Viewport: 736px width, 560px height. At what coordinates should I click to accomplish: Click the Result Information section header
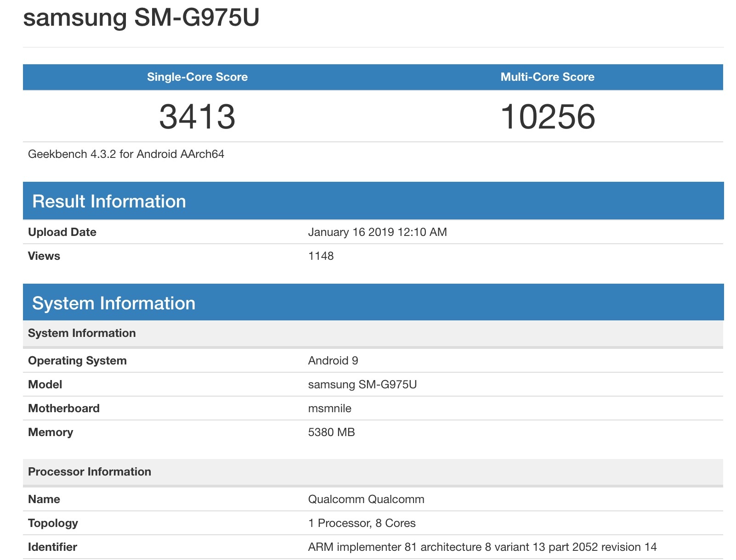(x=109, y=202)
